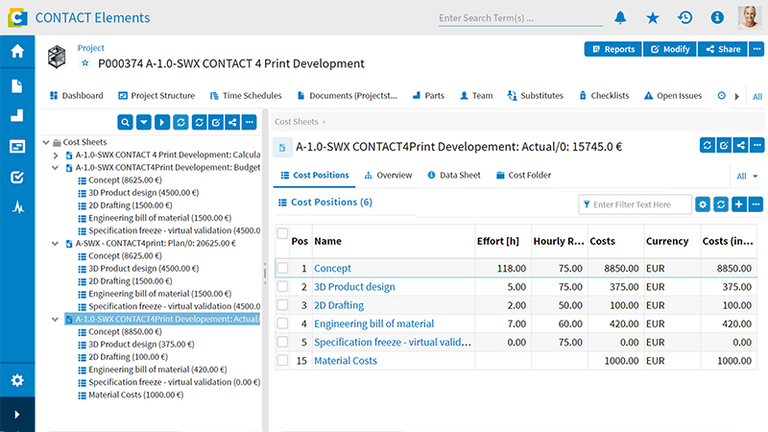Switch to the Overview tab
Image resolution: width=768 pixels, height=432 pixels.
coord(388,175)
